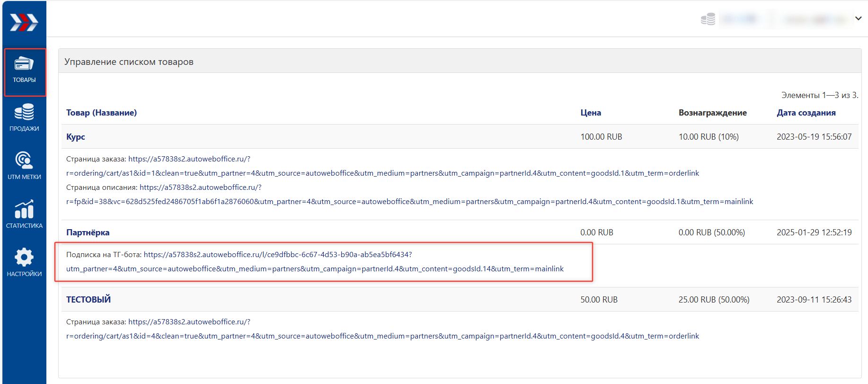The image size is (868, 384).
Task: Open UTM метки target icon
Action: 24,161
